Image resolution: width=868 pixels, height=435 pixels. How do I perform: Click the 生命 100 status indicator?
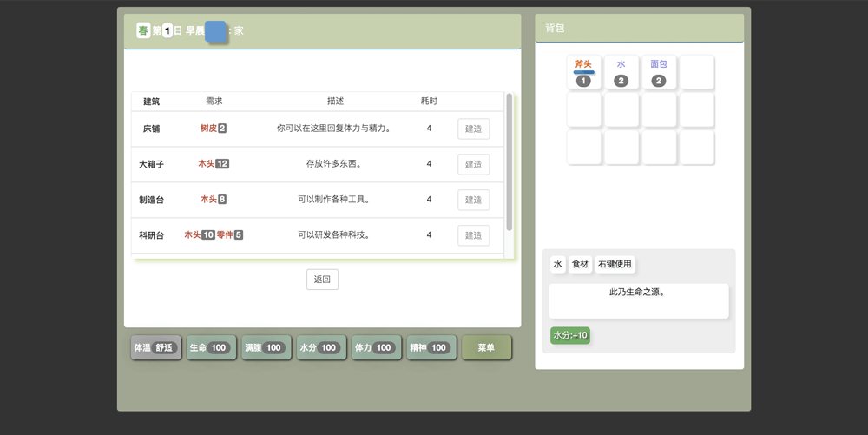[210, 347]
